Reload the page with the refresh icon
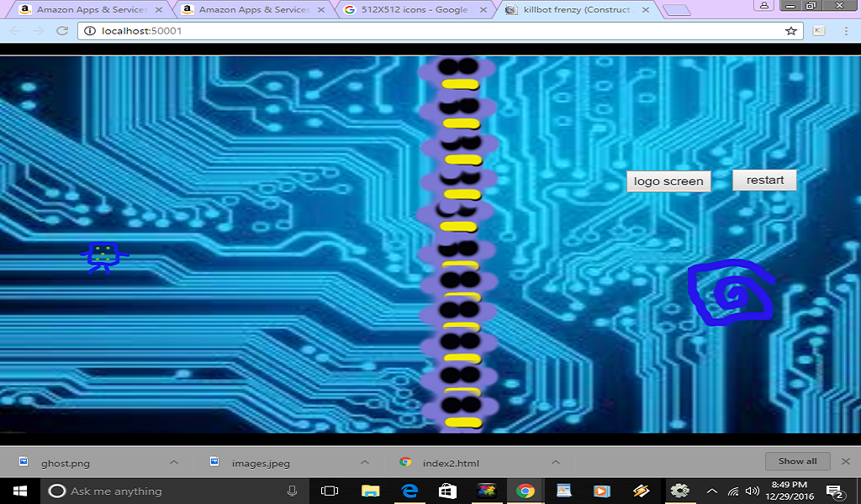Viewport: 861px width, 504px height. pos(62,31)
